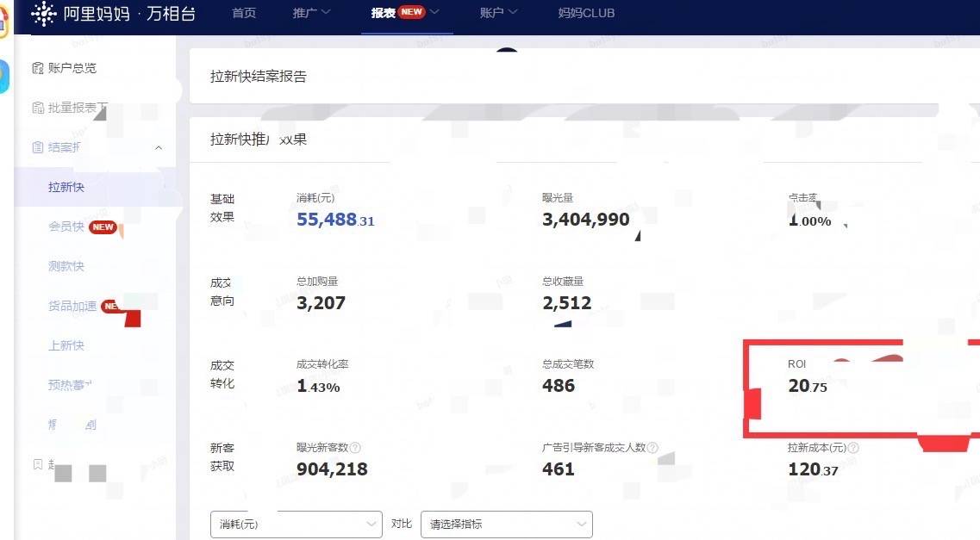Click help icon beside 广告引导新客成交人数
Screen dimensions: 980x540
click(x=652, y=448)
